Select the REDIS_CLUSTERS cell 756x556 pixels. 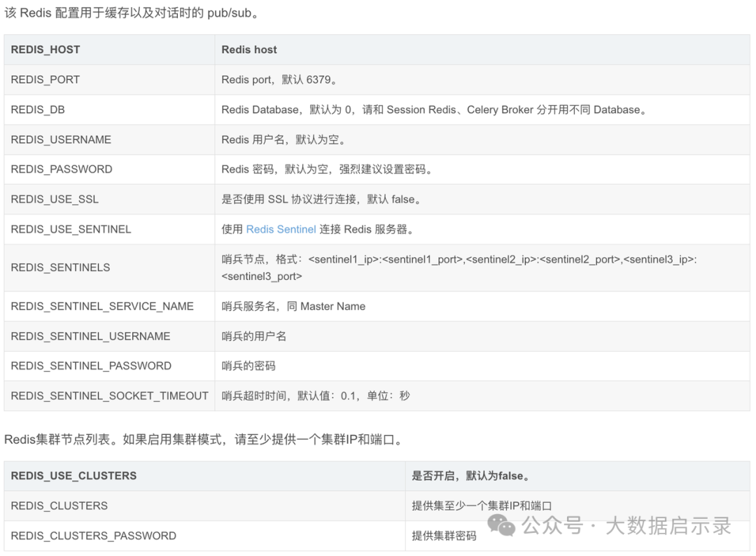pyautogui.click(x=205, y=506)
